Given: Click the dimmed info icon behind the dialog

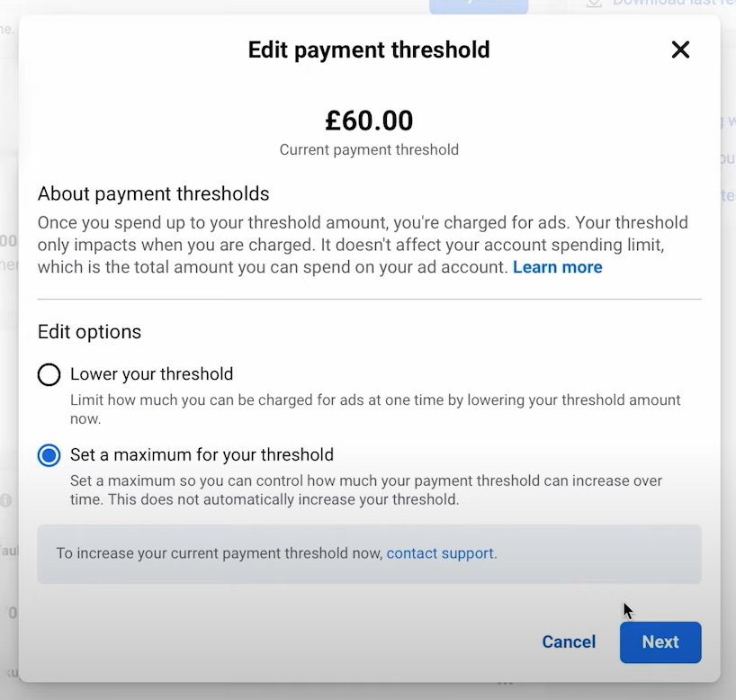Looking at the screenshot, I should pos(6,500).
